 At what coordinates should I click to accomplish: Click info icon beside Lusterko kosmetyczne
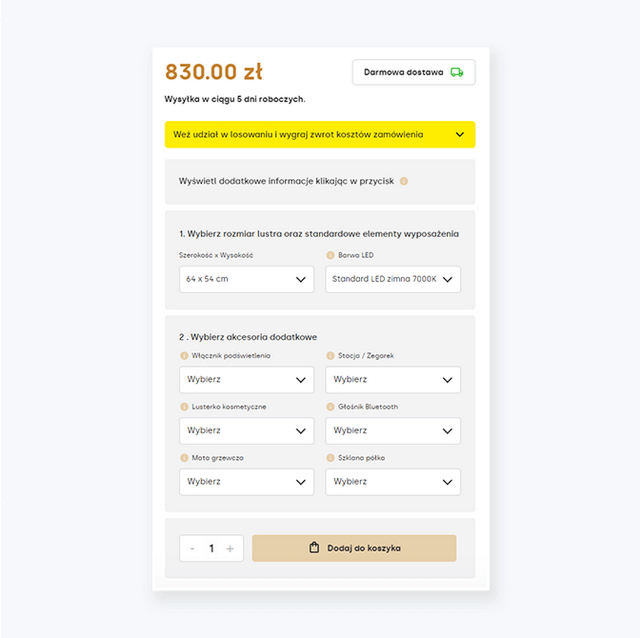pyautogui.click(x=184, y=407)
